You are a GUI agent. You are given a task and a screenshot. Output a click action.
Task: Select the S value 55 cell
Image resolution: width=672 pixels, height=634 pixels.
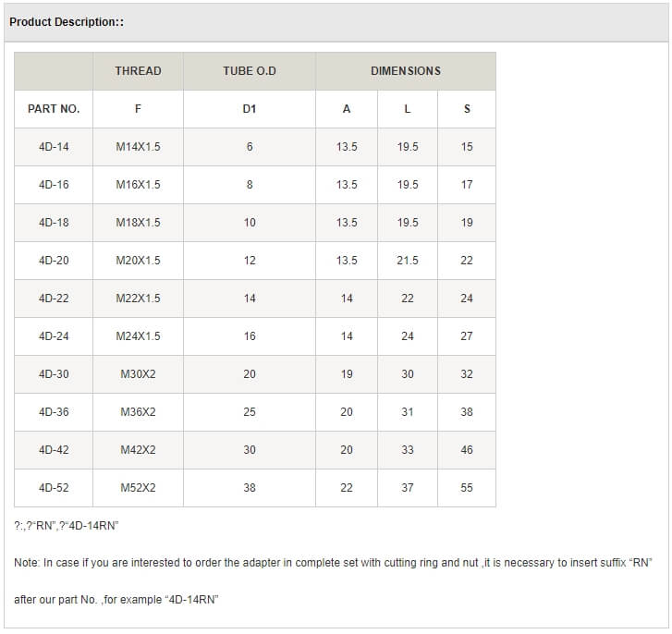[x=467, y=488]
